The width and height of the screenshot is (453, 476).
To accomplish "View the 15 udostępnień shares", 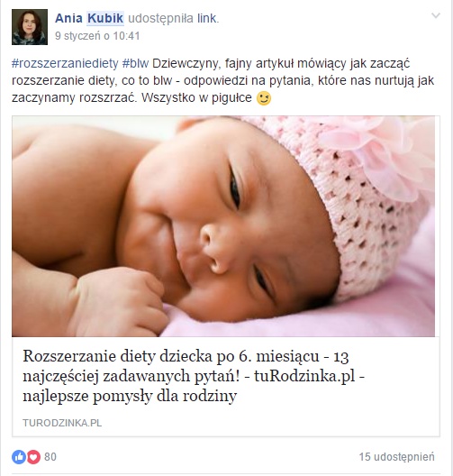I will click(x=396, y=456).
